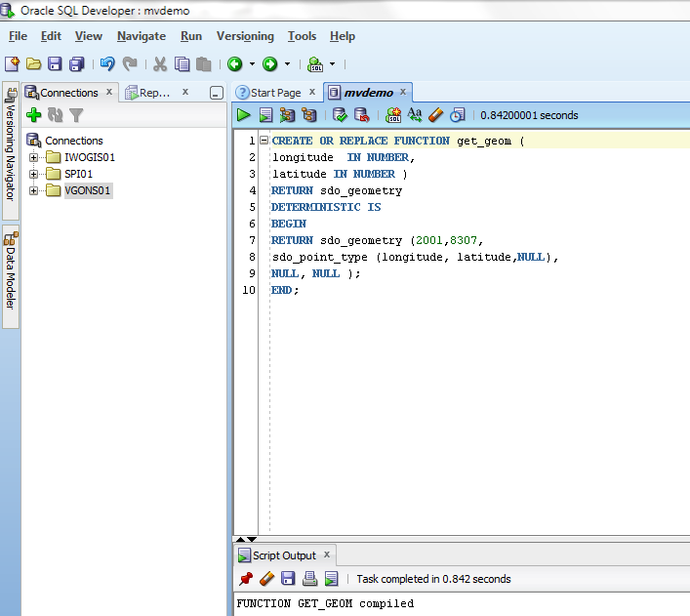The width and height of the screenshot is (690, 616).
Task: Pin the Script Output panel
Action: click(x=246, y=579)
